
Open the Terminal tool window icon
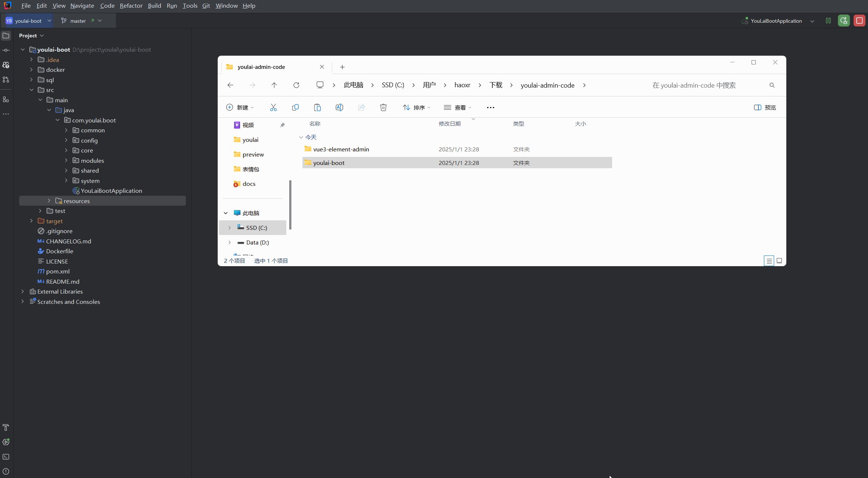coord(6,457)
